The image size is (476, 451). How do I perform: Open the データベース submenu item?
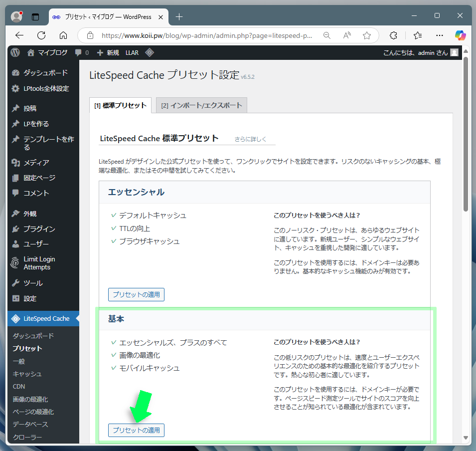[30, 425]
